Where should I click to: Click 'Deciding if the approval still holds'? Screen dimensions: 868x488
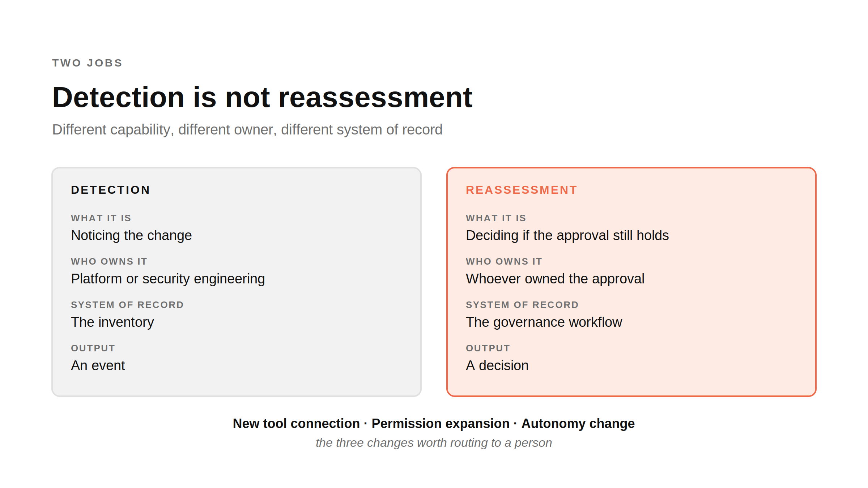pos(567,236)
